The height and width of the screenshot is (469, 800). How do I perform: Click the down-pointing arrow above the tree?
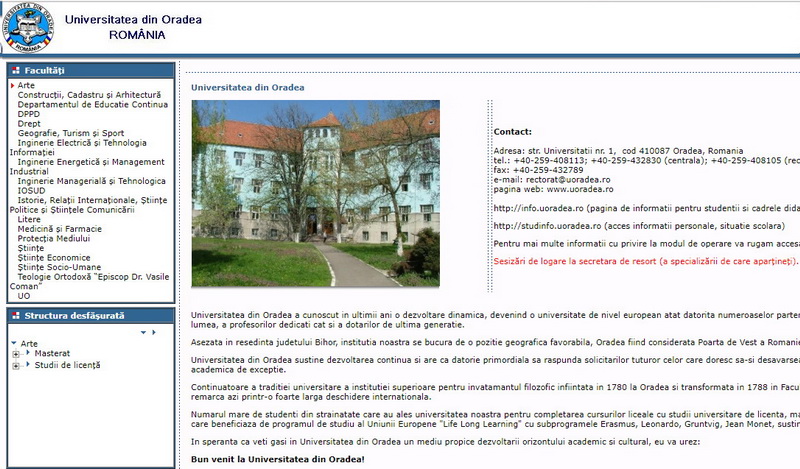pyautogui.click(x=143, y=332)
